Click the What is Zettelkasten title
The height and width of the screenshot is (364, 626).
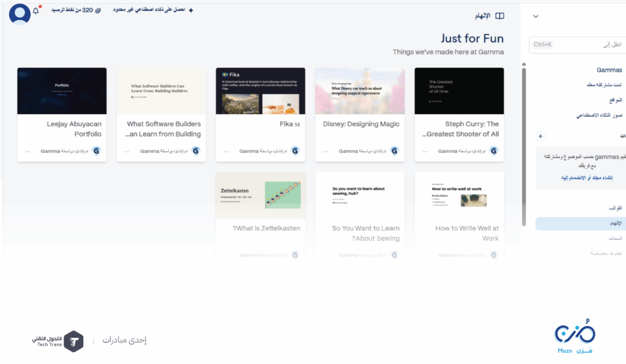(x=267, y=228)
